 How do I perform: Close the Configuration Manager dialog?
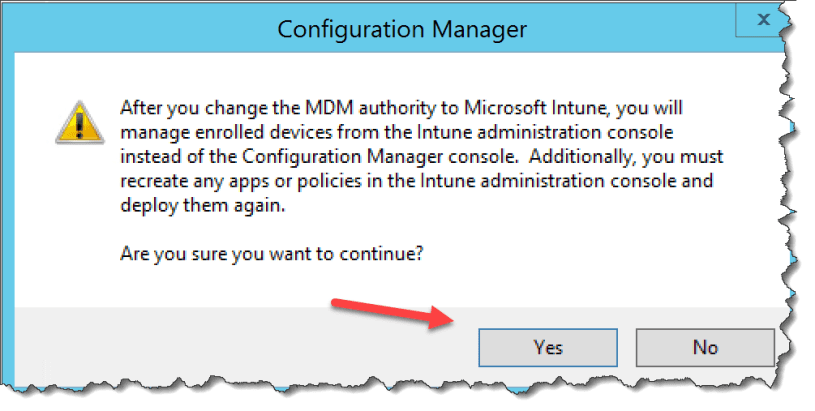pyautogui.click(x=761, y=18)
